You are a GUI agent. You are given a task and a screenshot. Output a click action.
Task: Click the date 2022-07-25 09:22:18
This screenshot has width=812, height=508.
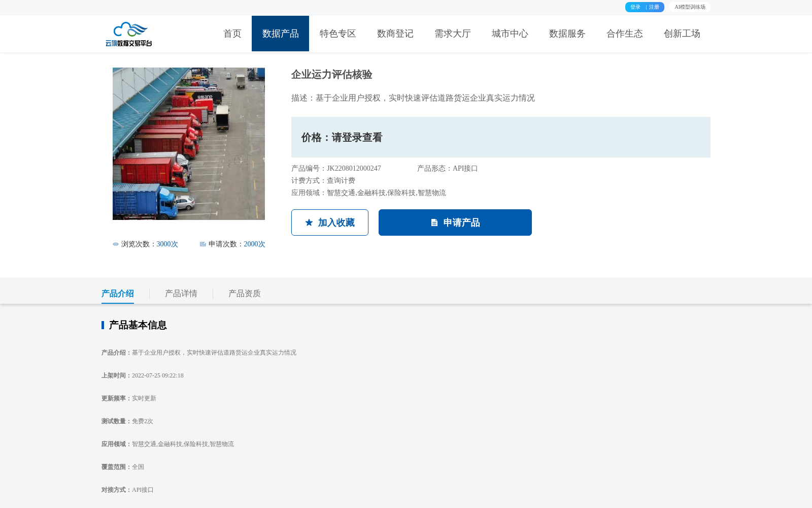pyautogui.click(x=158, y=375)
